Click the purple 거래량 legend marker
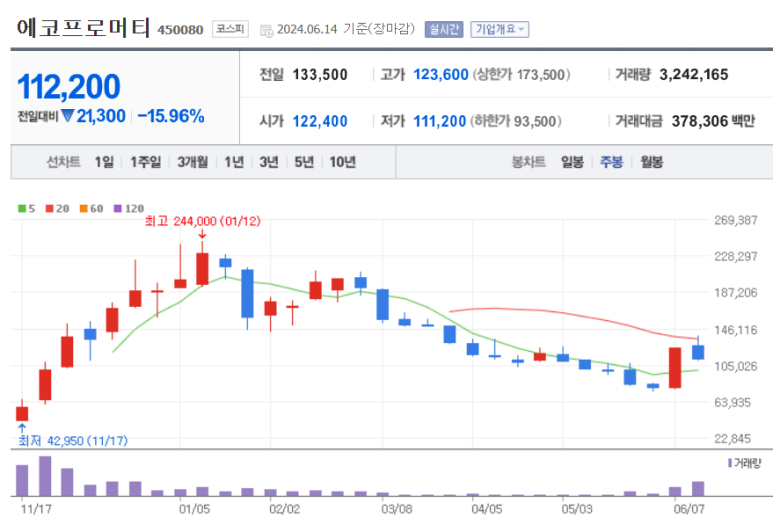The height and width of the screenshot is (525, 773). pos(730,463)
